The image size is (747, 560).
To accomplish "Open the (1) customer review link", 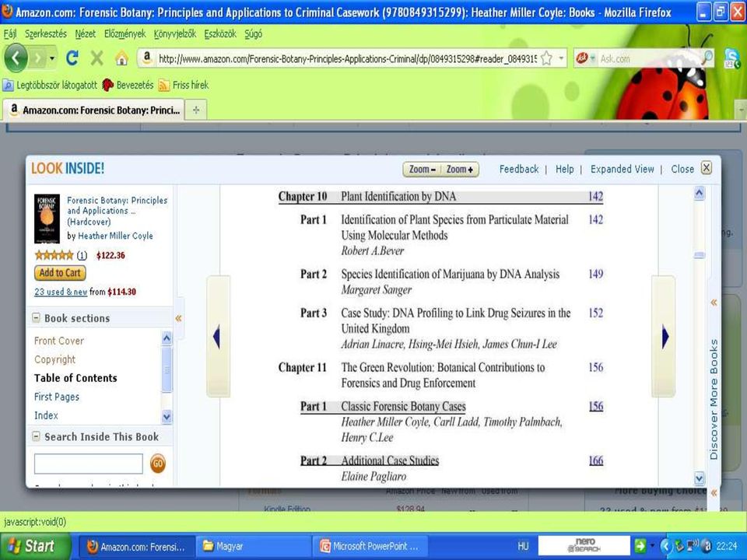I will 82,256.
